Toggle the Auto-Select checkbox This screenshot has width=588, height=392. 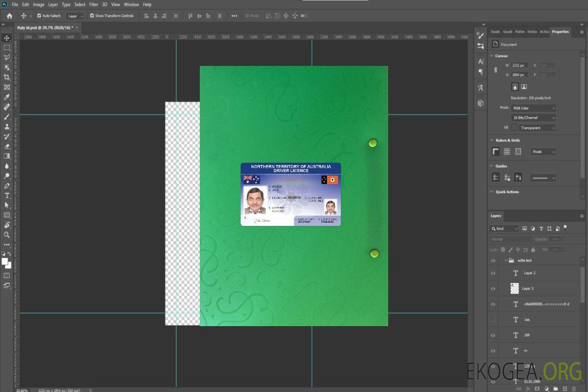(39, 16)
